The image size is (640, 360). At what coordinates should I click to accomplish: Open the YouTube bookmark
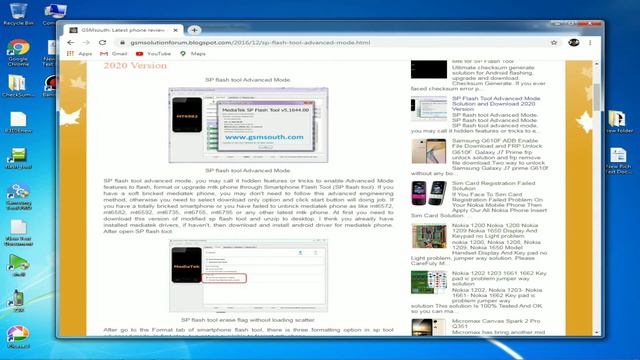coord(153,54)
